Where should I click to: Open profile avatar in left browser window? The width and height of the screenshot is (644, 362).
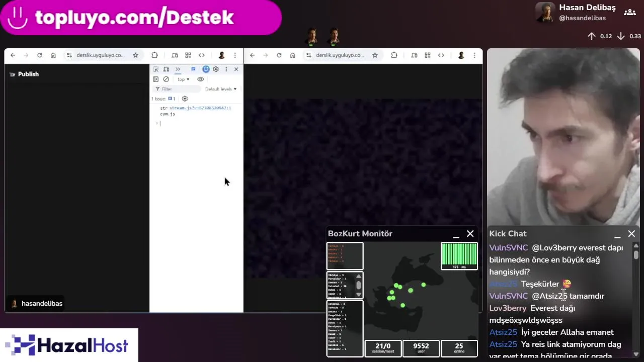[x=221, y=55]
